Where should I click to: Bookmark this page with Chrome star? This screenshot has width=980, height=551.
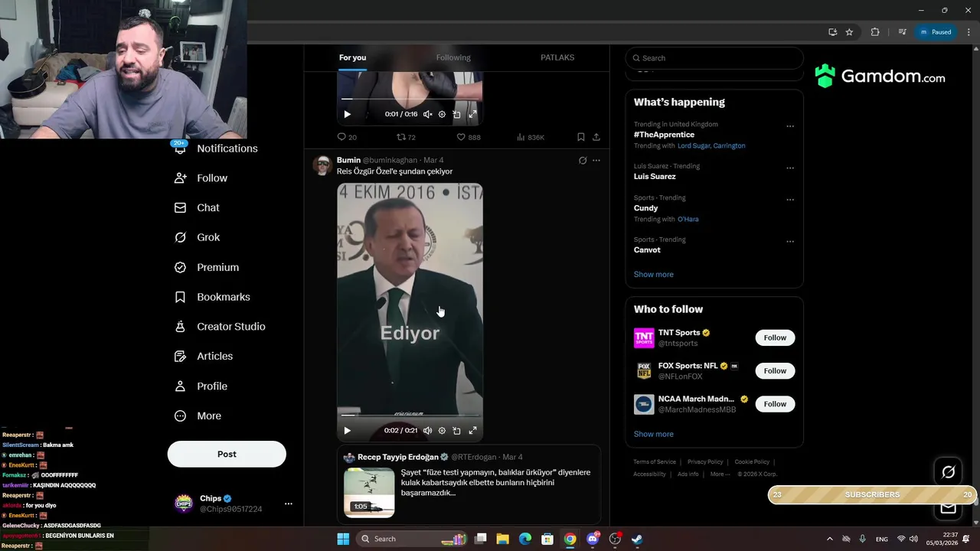[x=849, y=32]
